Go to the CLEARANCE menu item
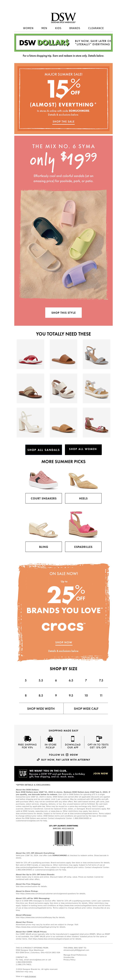Image resolution: width=127 pixels, height=980 pixels. (x=96, y=28)
